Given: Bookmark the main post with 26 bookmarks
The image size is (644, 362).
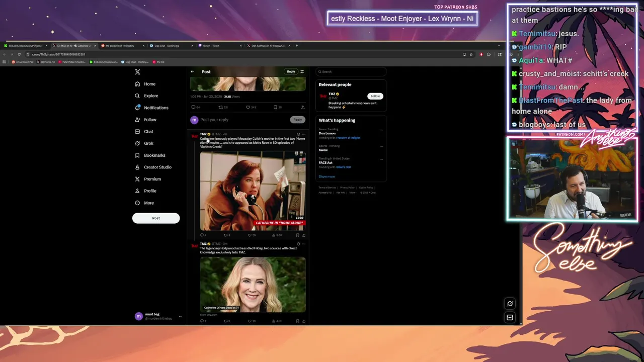Looking at the screenshot, I should [x=277, y=107].
